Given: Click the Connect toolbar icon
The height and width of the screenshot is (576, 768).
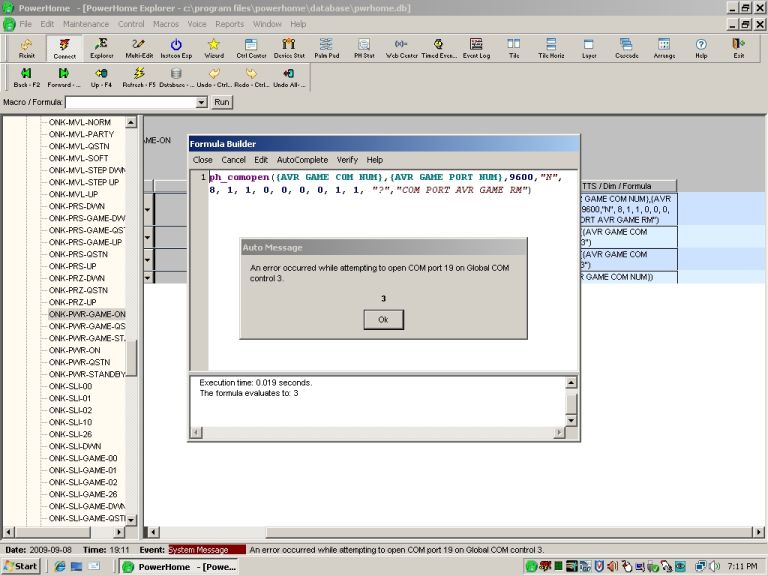Looking at the screenshot, I should (64, 48).
